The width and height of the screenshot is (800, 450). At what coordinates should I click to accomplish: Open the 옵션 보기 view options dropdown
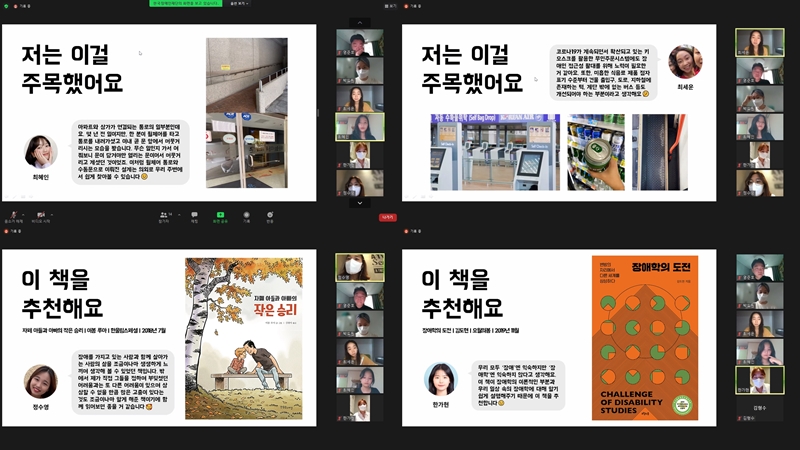(x=239, y=4)
